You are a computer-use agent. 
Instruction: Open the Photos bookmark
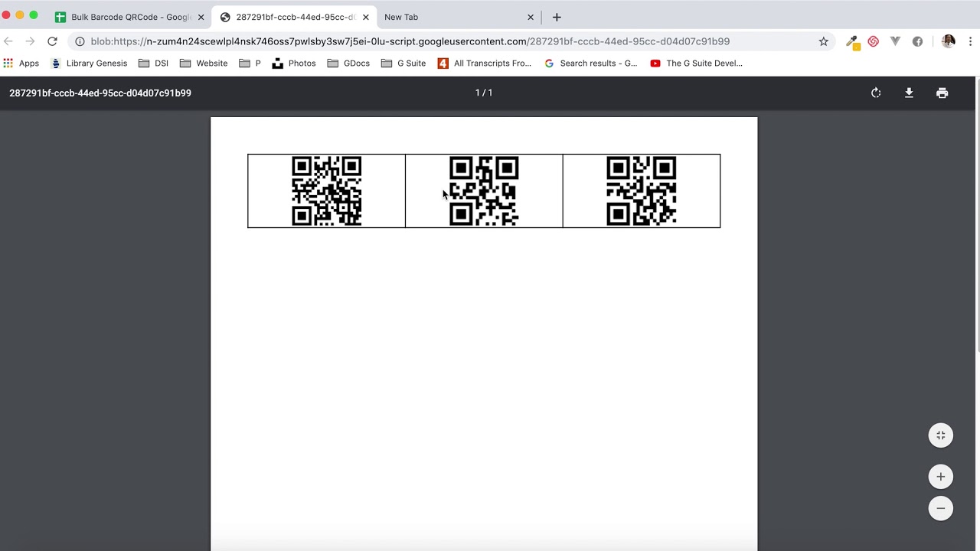(294, 64)
